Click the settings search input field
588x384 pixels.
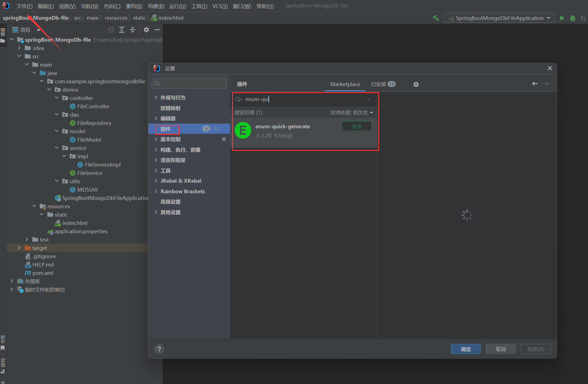[191, 84]
